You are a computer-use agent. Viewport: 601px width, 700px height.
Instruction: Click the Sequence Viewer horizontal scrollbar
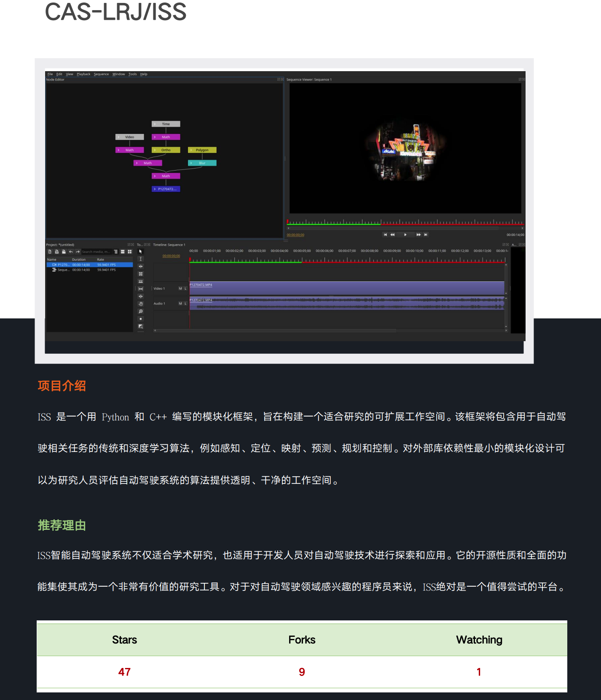(x=405, y=228)
